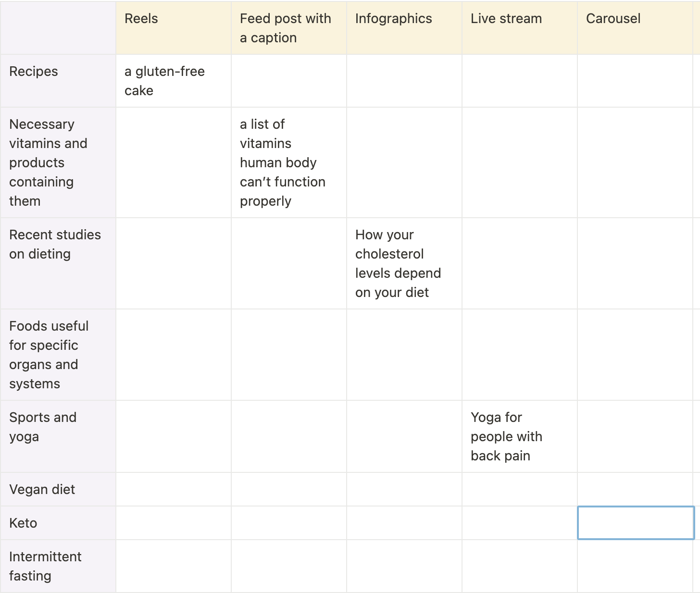700x593 pixels.
Task: Select the Keto row label
Action: [x=58, y=523]
